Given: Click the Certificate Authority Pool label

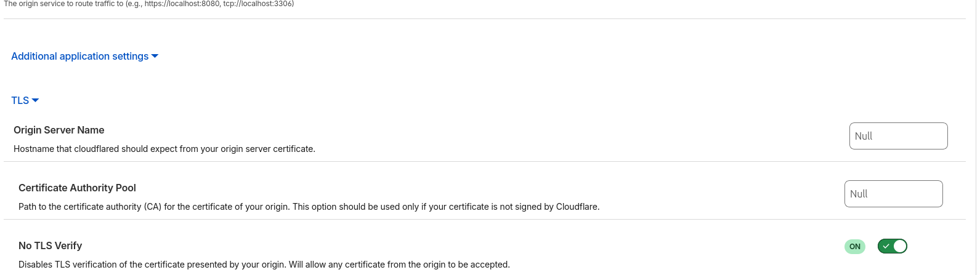Looking at the screenshot, I should click(77, 188).
